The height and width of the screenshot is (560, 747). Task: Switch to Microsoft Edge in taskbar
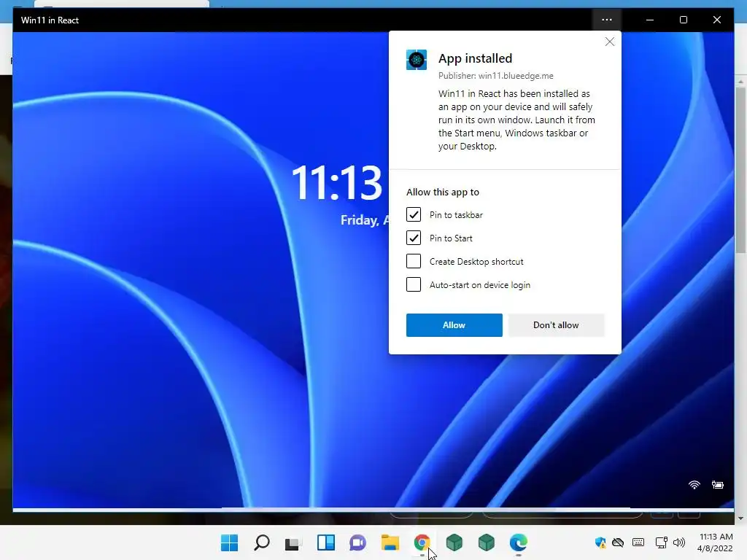519,542
